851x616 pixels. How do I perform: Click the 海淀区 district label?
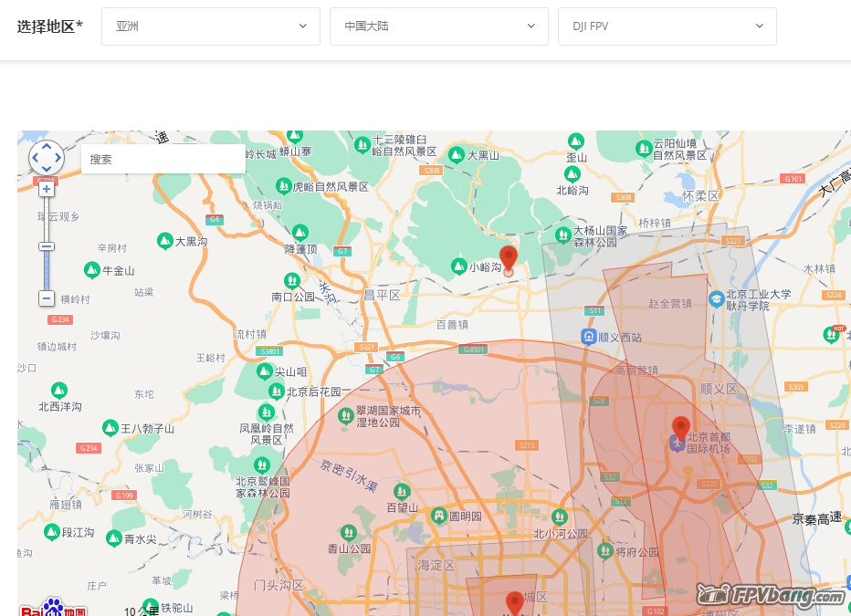click(436, 566)
